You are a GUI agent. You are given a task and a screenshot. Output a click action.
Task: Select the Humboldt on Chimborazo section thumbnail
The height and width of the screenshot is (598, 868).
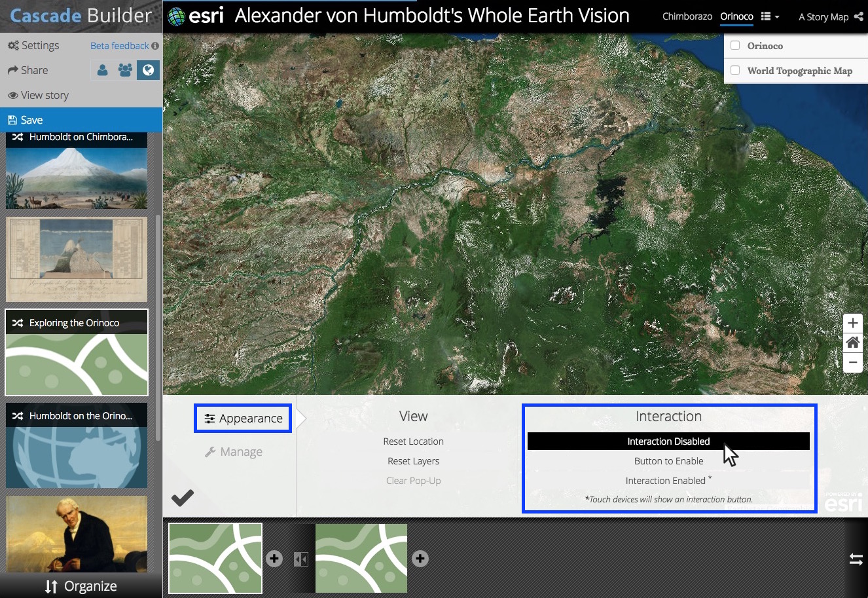pos(77,171)
